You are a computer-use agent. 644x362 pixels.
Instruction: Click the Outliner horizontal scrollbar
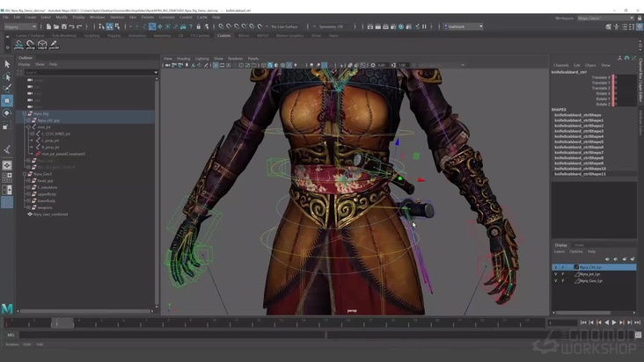(x=86, y=311)
